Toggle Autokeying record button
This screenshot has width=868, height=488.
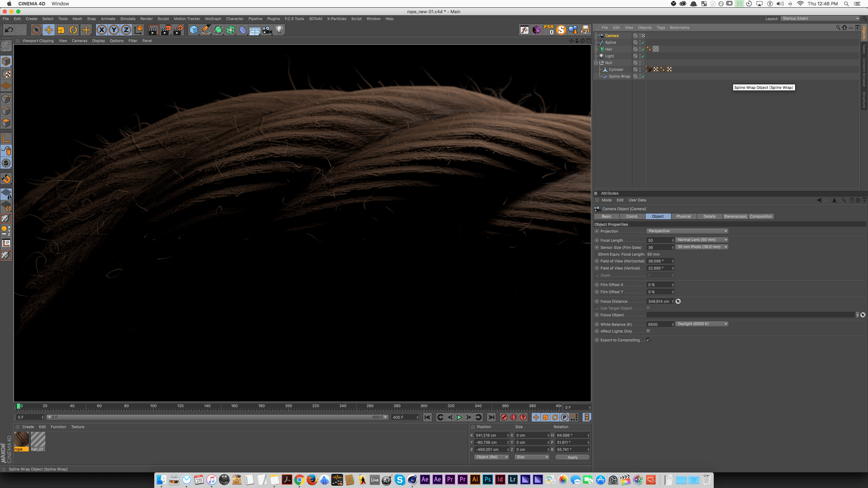click(x=514, y=418)
